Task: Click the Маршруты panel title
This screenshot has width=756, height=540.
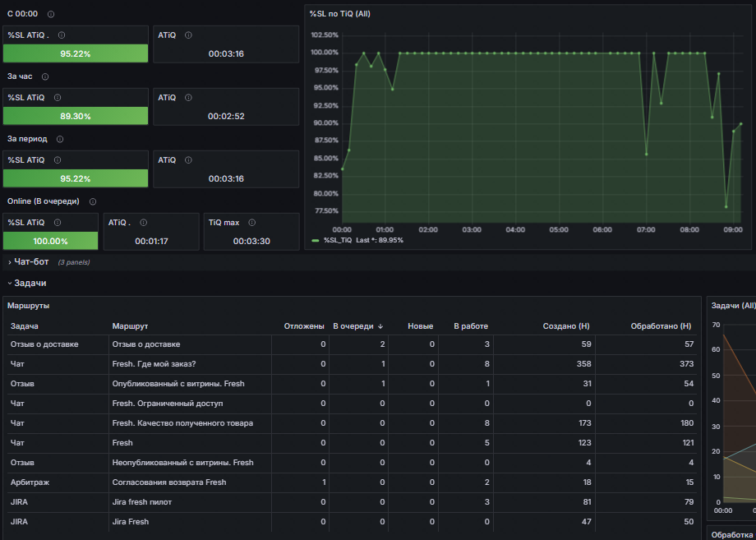Action: (x=29, y=306)
